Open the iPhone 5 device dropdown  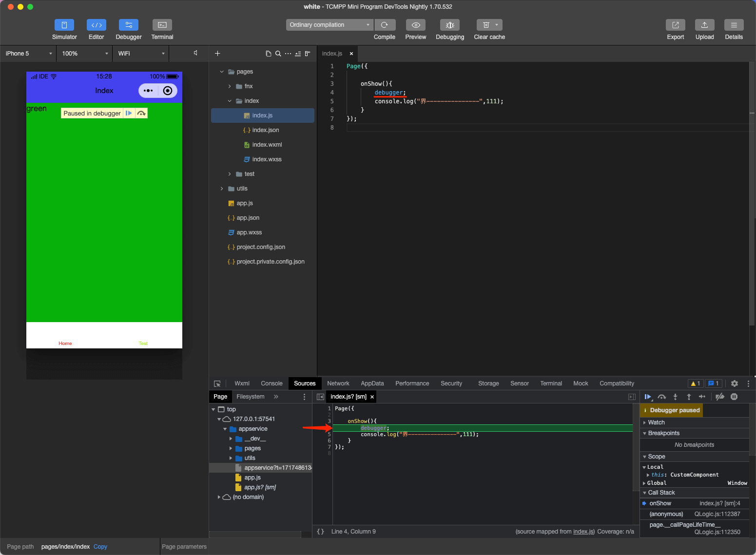point(28,54)
